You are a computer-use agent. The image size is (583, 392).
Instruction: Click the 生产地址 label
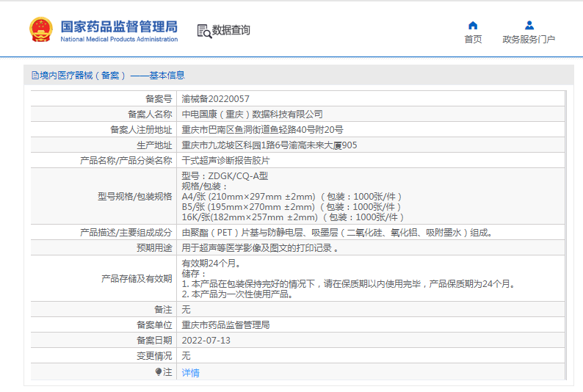[154, 145]
